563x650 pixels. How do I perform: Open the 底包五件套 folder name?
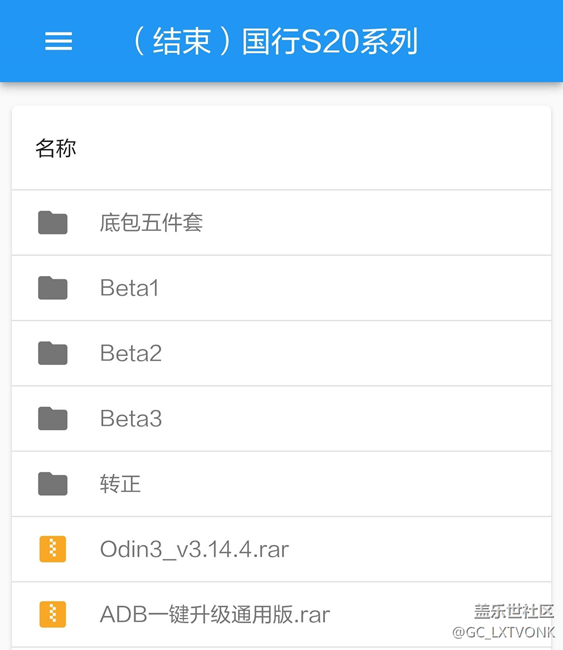click(x=151, y=223)
